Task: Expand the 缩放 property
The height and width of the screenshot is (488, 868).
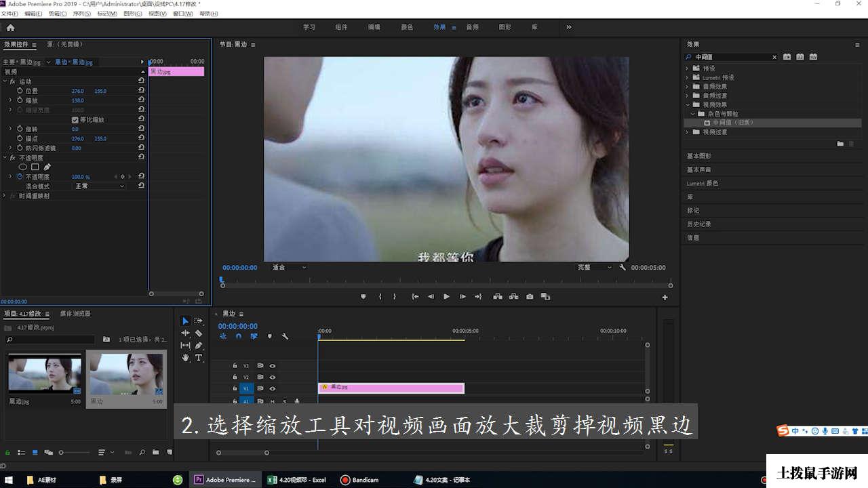Action: click(x=10, y=100)
